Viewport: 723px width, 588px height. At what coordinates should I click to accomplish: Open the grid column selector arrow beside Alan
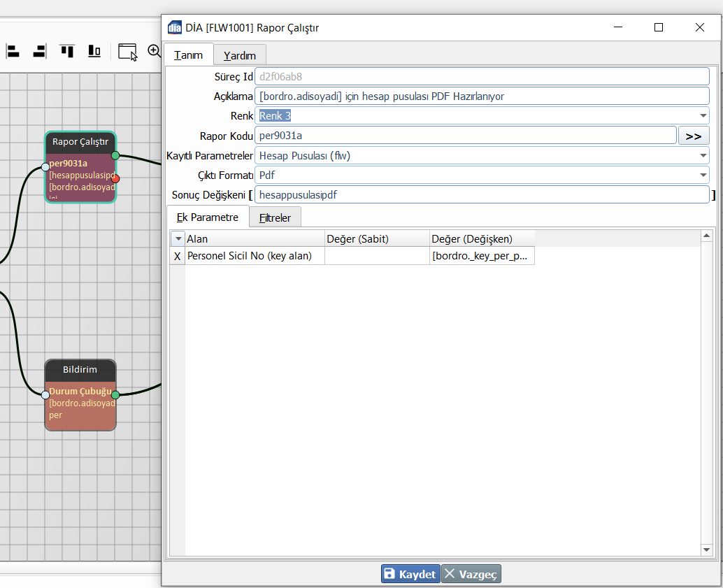[x=178, y=239]
